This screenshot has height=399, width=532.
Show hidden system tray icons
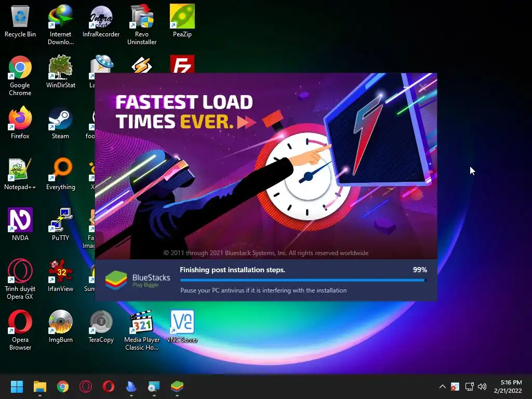[443, 387]
